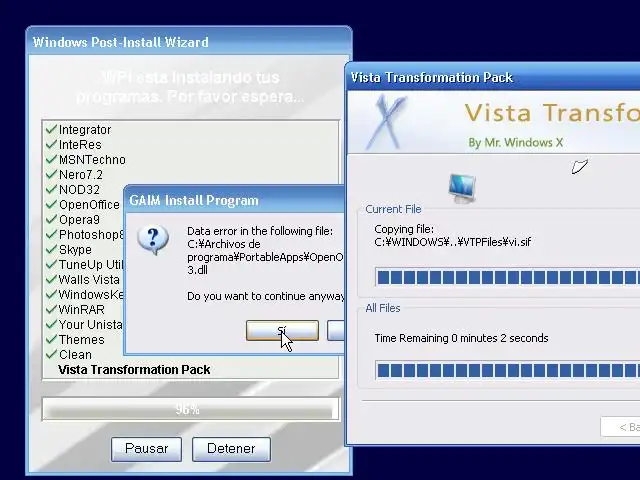Click the checkmark next to MSNTechno
640x480 pixels.
click(x=51, y=160)
